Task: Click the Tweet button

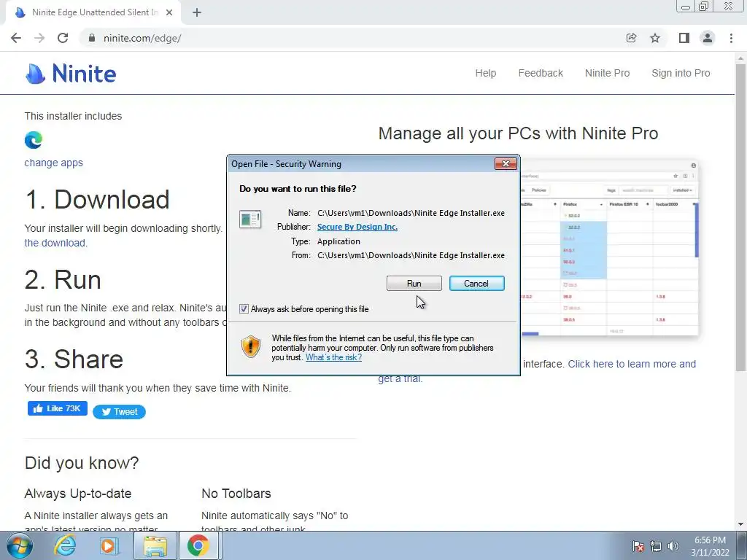Action: [119, 412]
